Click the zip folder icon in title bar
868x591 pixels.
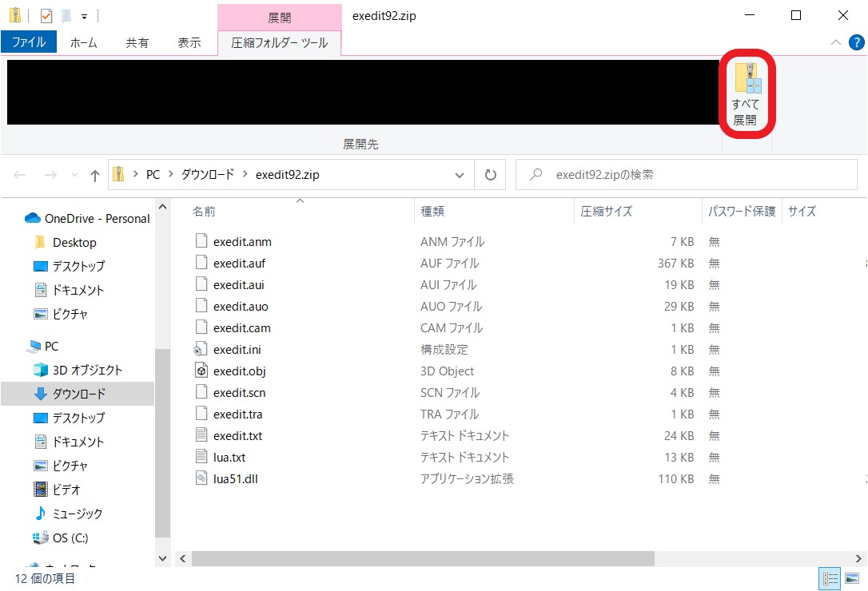tap(15, 15)
